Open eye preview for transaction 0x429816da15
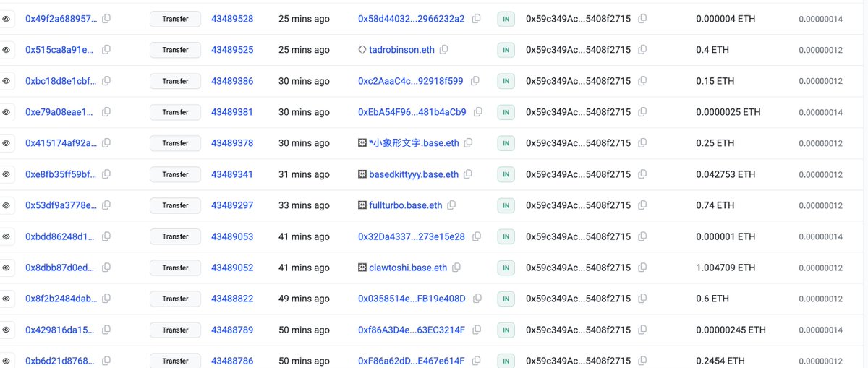This screenshot has width=868, height=368. point(6,330)
